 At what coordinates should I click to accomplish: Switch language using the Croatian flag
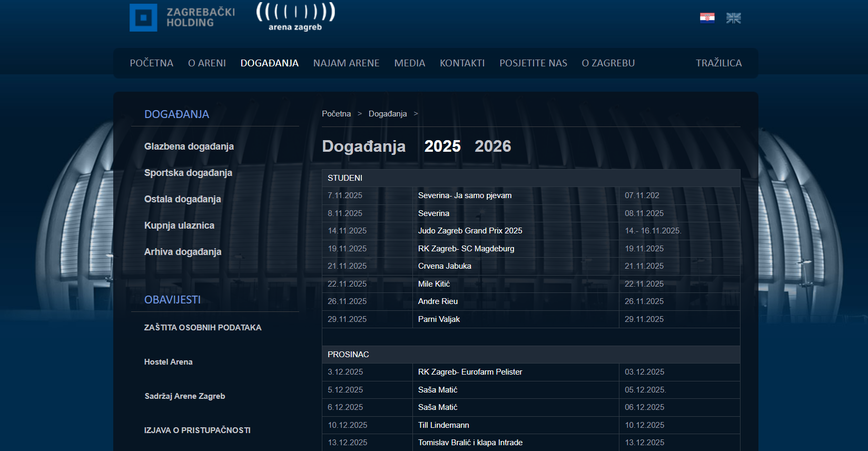click(707, 18)
